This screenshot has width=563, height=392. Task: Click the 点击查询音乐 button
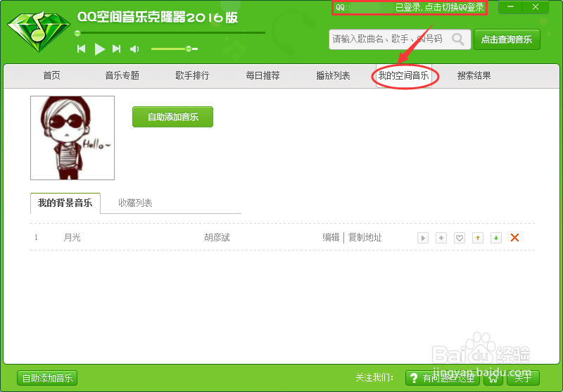[x=507, y=39]
